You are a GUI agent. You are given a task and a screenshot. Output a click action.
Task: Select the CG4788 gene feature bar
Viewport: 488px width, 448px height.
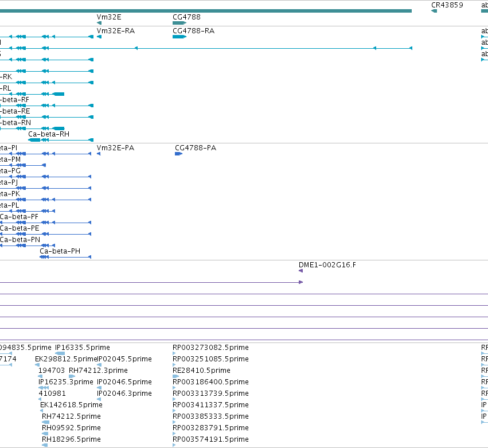tap(179, 23)
